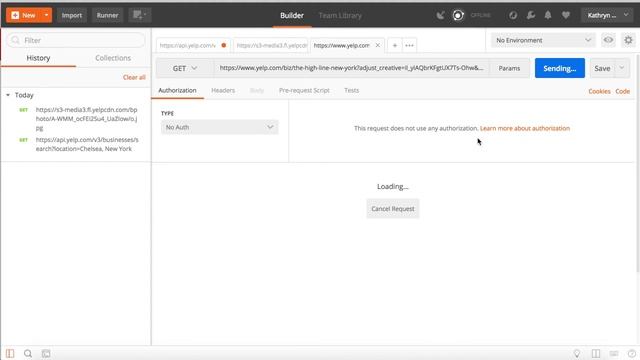
Task: Click the circular sync icon in the header
Action: 513,16
